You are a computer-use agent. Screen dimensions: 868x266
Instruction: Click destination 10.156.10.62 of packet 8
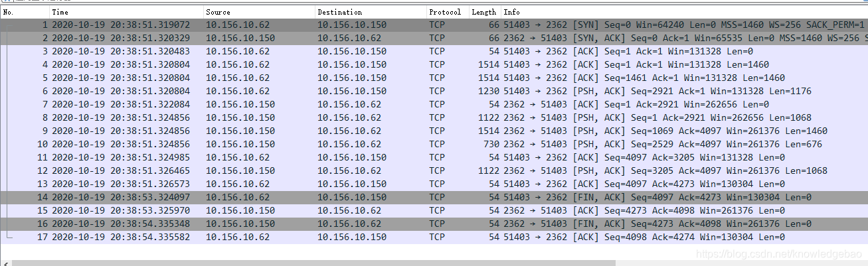coord(349,117)
